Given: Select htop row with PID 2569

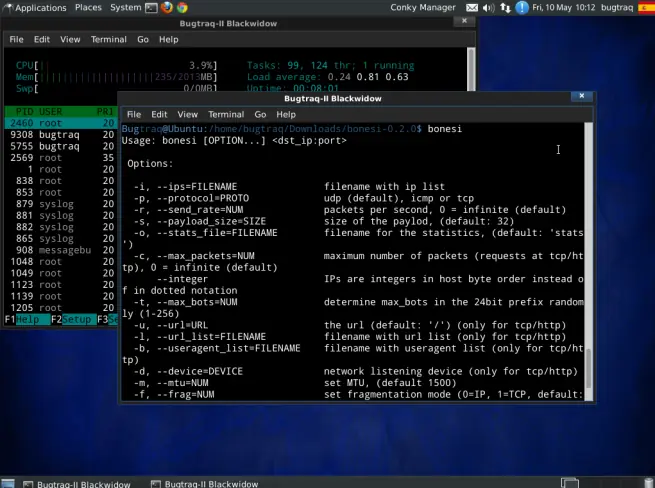Looking at the screenshot, I should 61,158.
